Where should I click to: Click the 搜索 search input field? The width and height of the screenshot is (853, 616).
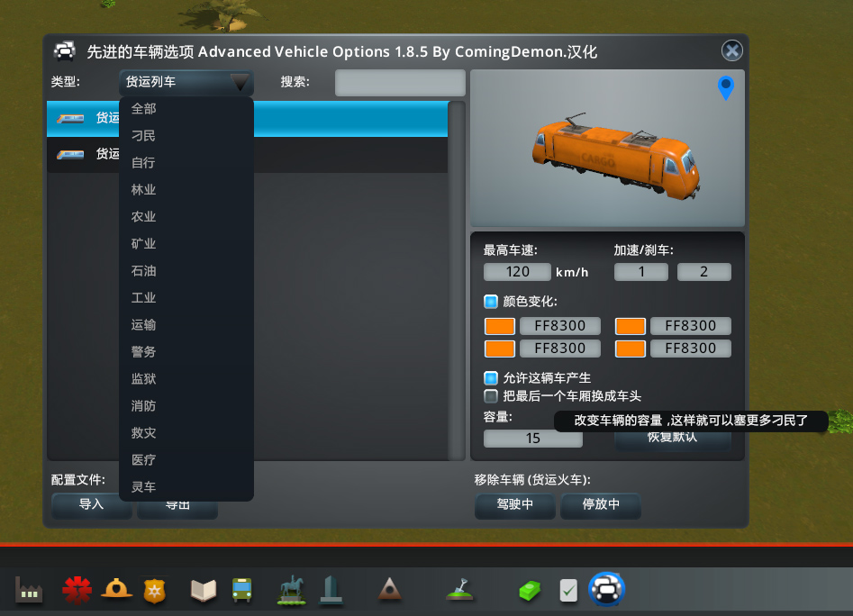tap(400, 83)
